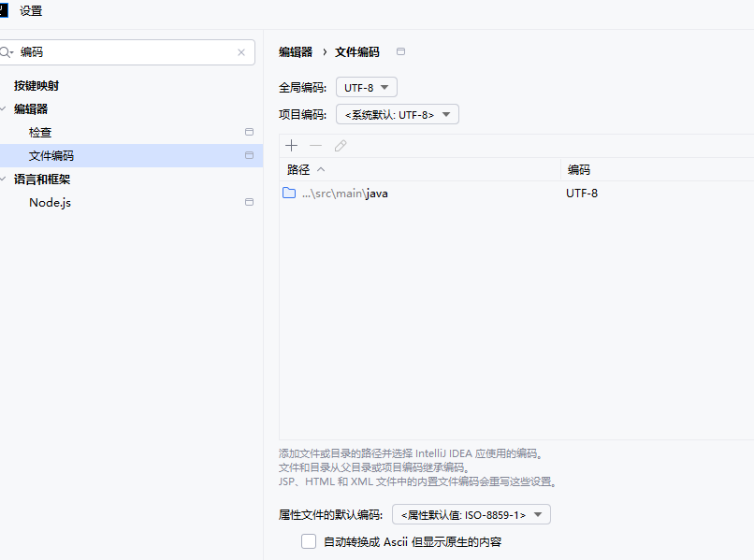Click the search magnifier icon
This screenshot has height=560, width=754.
pos(6,52)
